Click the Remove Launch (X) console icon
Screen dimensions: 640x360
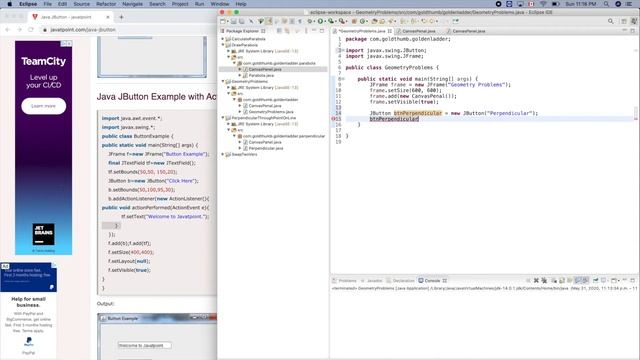(x=536, y=280)
